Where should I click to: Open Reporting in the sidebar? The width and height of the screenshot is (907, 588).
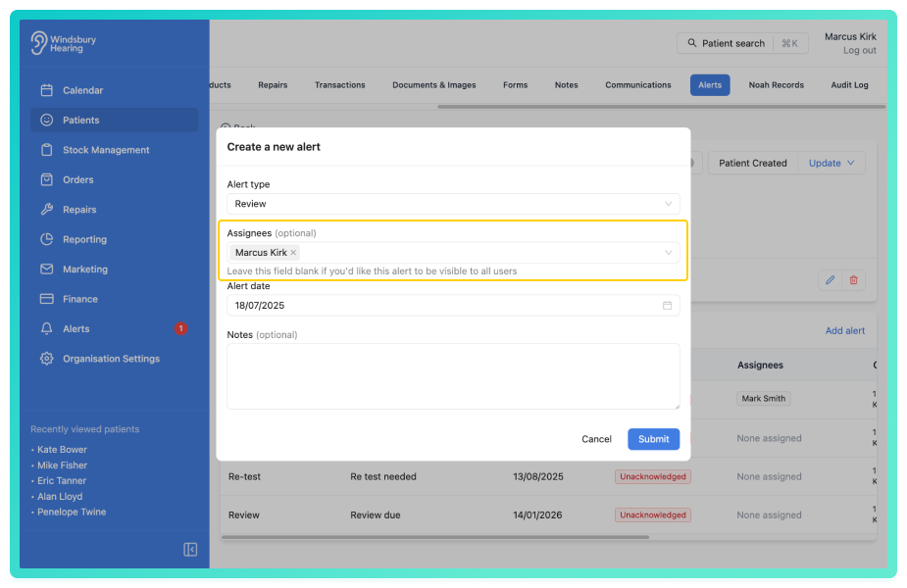point(114,239)
